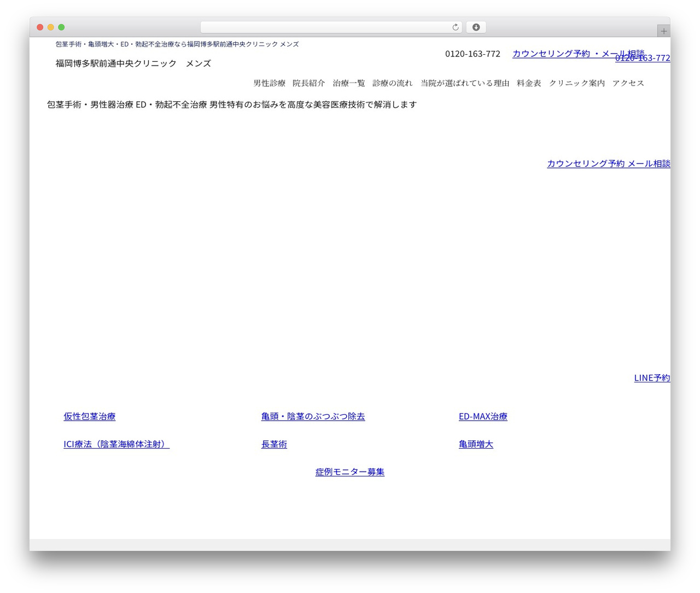Open the アクセス menu item

tap(628, 83)
